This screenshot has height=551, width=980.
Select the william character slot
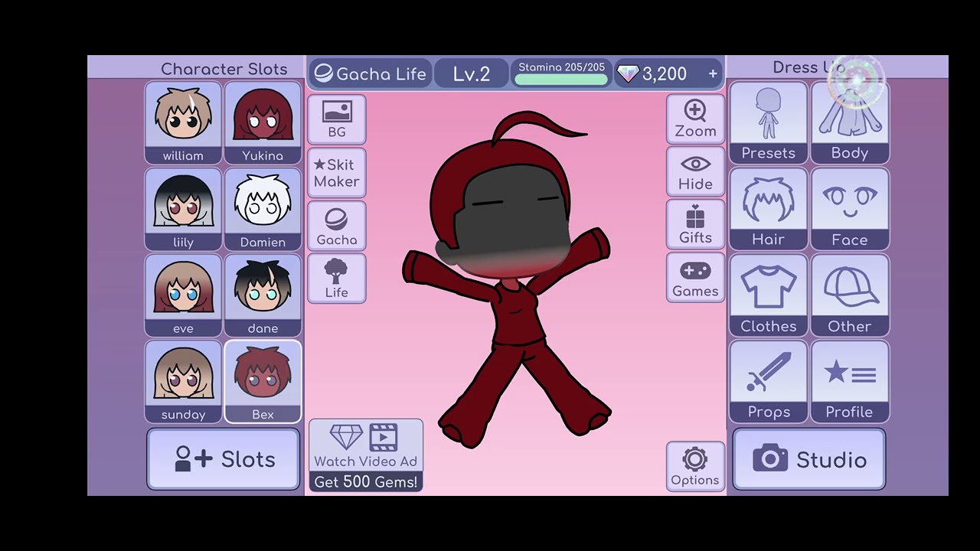tap(183, 123)
